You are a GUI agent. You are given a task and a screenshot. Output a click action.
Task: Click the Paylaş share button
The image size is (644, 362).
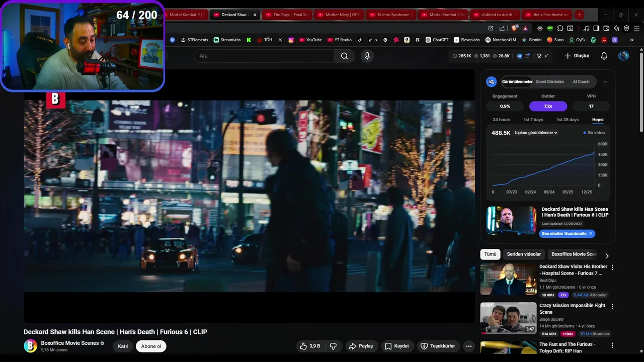(361, 346)
